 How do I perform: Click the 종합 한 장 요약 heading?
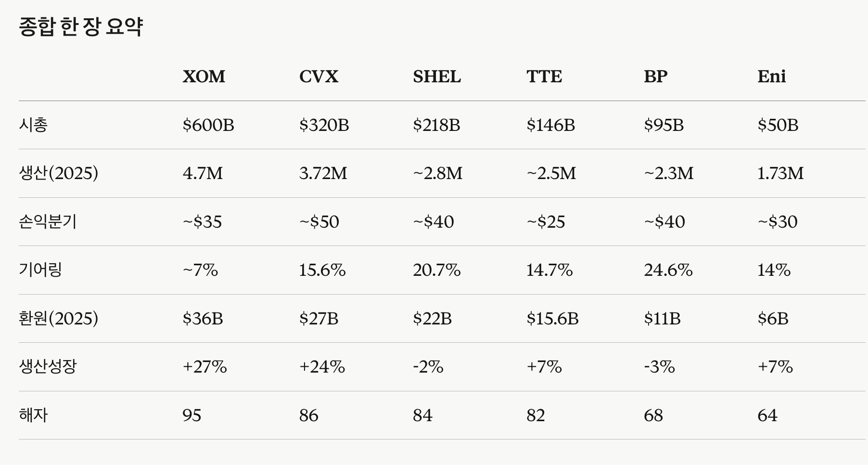tap(81, 26)
